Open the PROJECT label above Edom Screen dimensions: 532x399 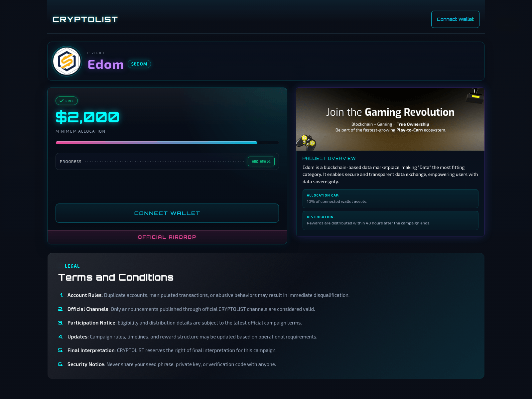coord(98,53)
